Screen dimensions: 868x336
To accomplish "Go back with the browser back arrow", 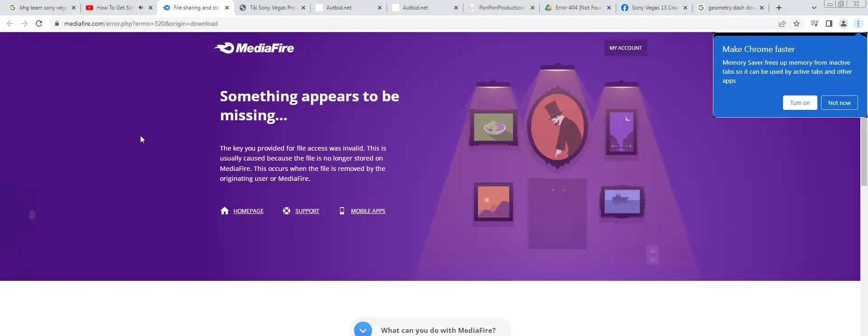I will pos(10,24).
